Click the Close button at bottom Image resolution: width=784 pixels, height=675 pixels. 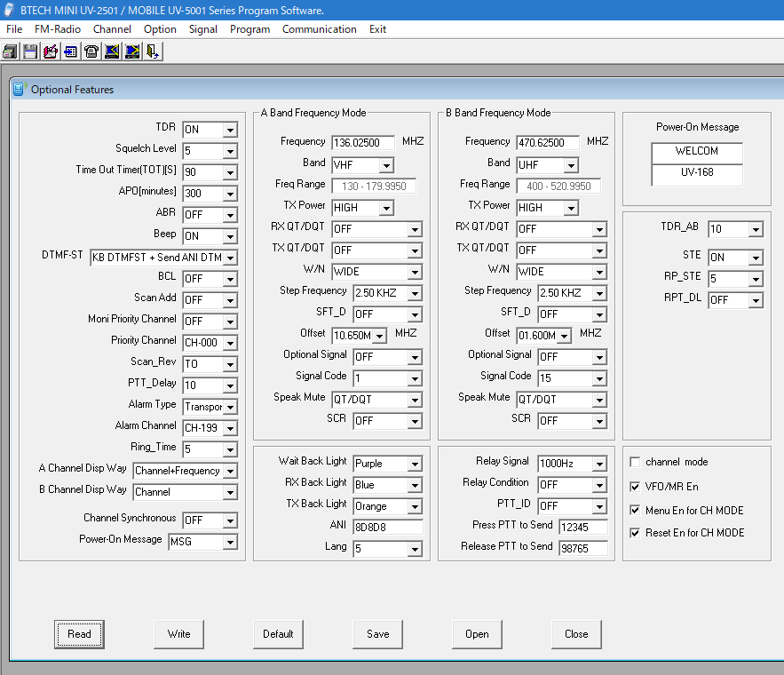576,634
